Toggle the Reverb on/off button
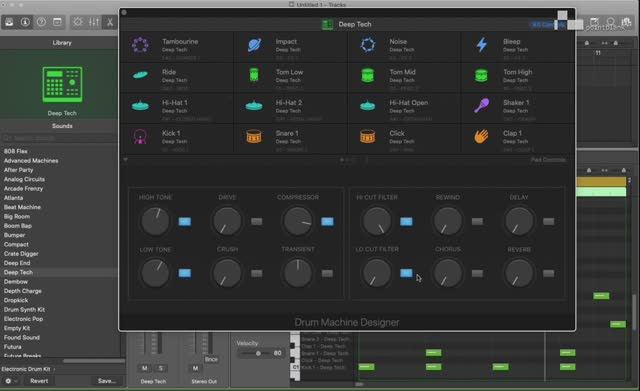 (549, 273)
